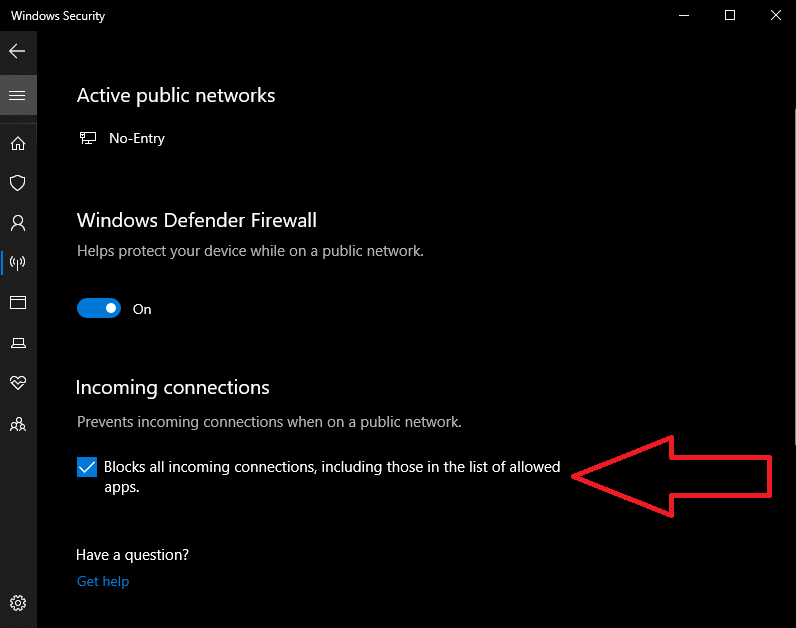Go back using the back arrow

[17, 50]
